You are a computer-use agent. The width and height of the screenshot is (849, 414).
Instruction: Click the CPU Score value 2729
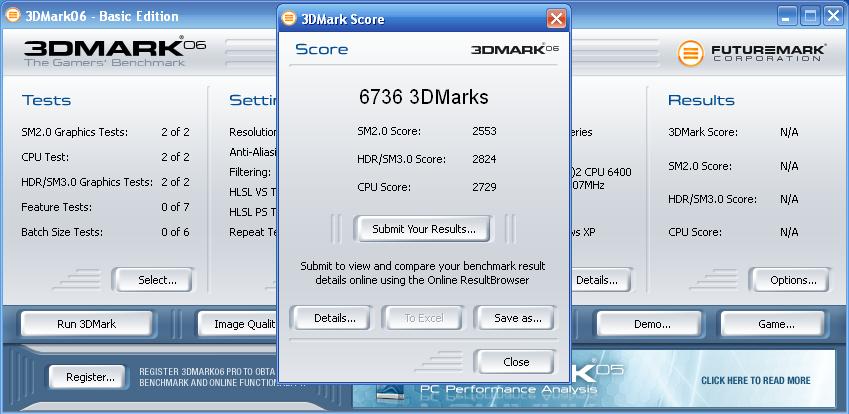click(x=484, y=187)
